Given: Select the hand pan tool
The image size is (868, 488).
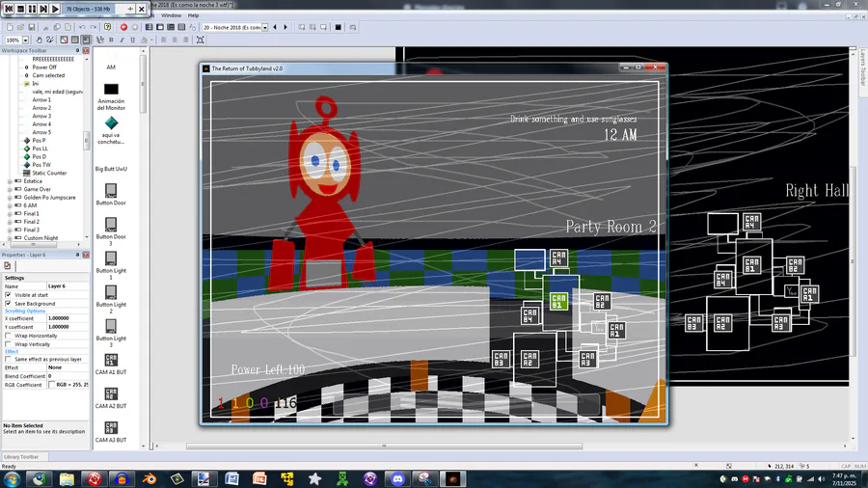Looking at the screenshot, I should [39, 40].
